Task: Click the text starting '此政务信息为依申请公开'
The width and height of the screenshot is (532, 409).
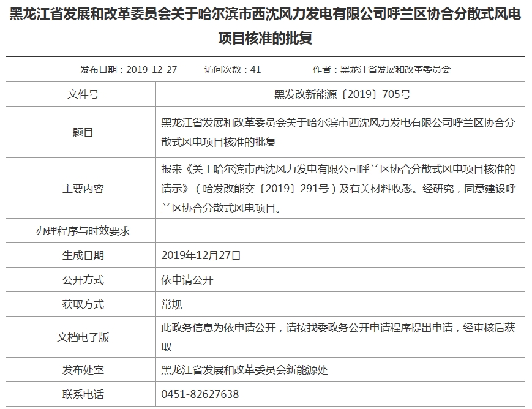Action: click(x=339, y=337)
